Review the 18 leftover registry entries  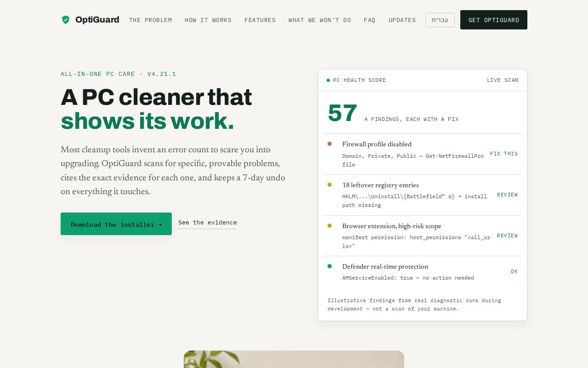pyautogui.click(x=507, y=195)
